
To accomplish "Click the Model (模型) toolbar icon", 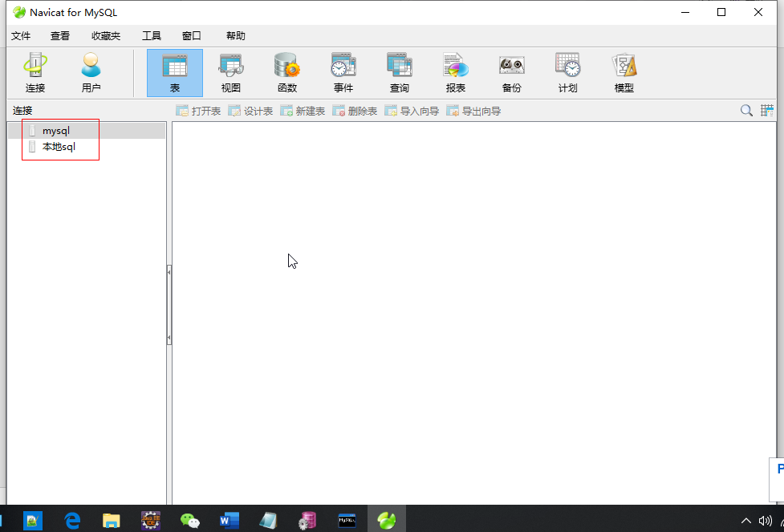I will pos(624,73).
